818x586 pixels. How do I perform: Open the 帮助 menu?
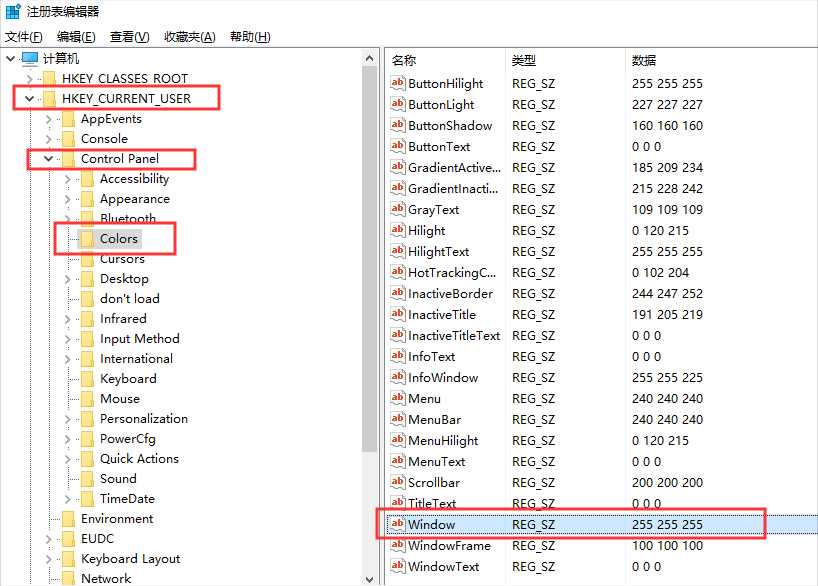[249, 36]
